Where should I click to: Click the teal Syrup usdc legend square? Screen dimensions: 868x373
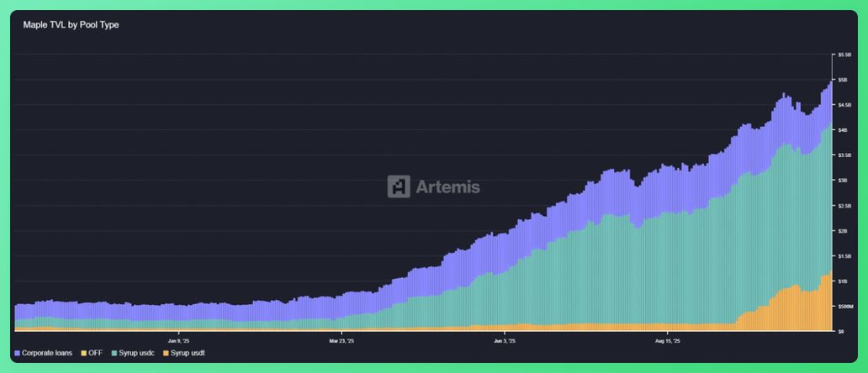click(x=114, y=353)
